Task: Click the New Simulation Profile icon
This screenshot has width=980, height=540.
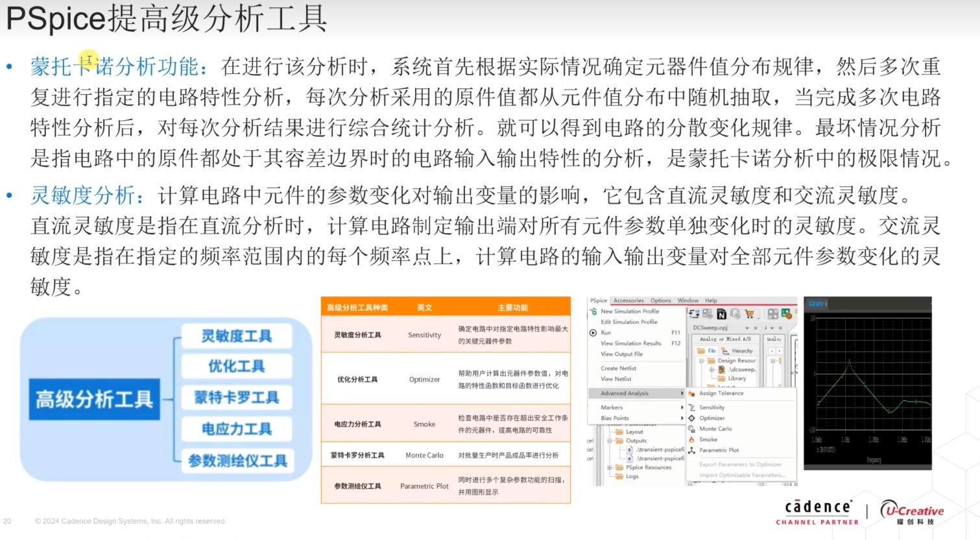Action: pyautogui.click(x=593, y=312)
